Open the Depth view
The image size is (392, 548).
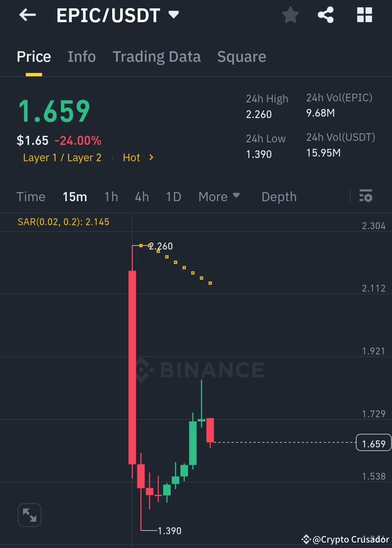pyautogui.click(x=279, y=196)
